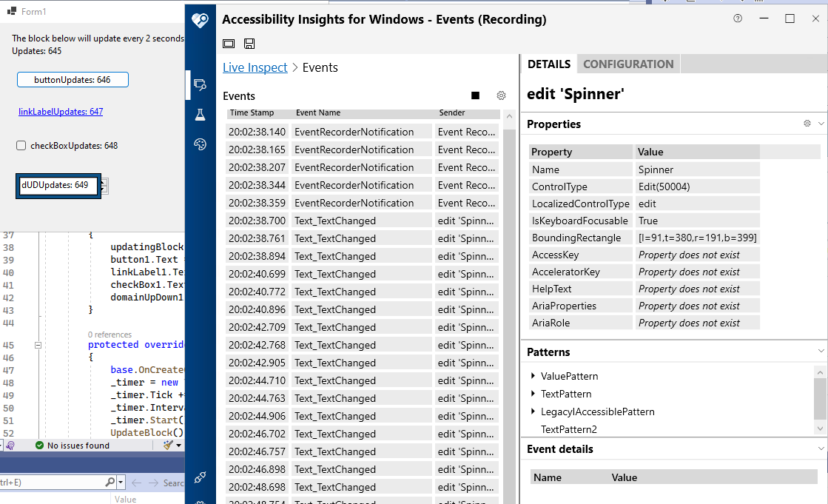Click the linkLabelUpdates link in Form1
828x504 pixels.
pyautogui.click(x=61, y=111)
